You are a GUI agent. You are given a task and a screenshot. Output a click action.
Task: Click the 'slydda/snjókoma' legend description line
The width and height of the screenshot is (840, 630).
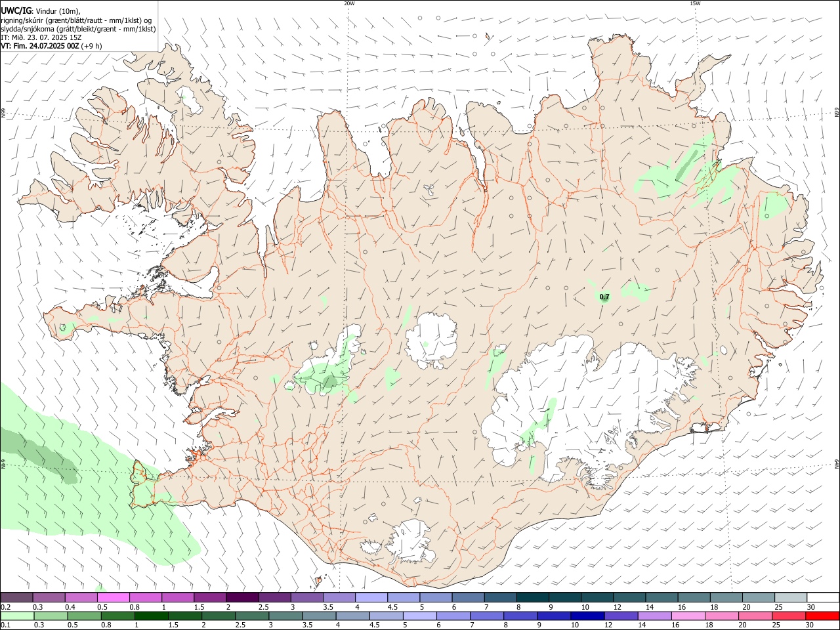click(x=78, y=29)
